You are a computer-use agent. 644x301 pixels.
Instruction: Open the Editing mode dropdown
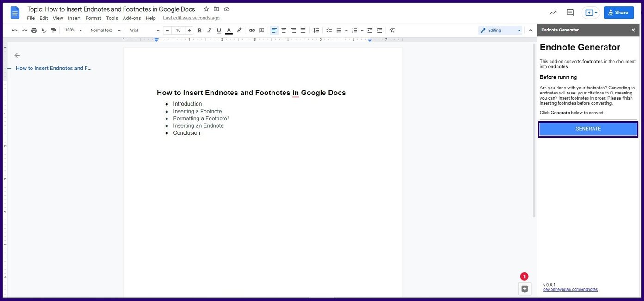pos(501,31)
